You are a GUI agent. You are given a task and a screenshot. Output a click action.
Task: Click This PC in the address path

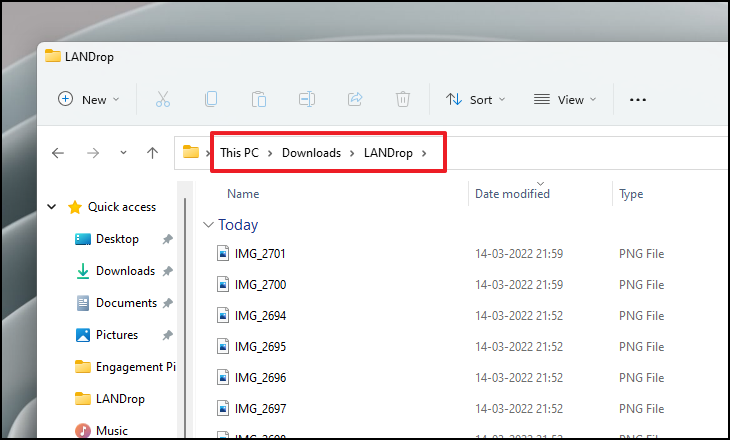click(239, 153)
